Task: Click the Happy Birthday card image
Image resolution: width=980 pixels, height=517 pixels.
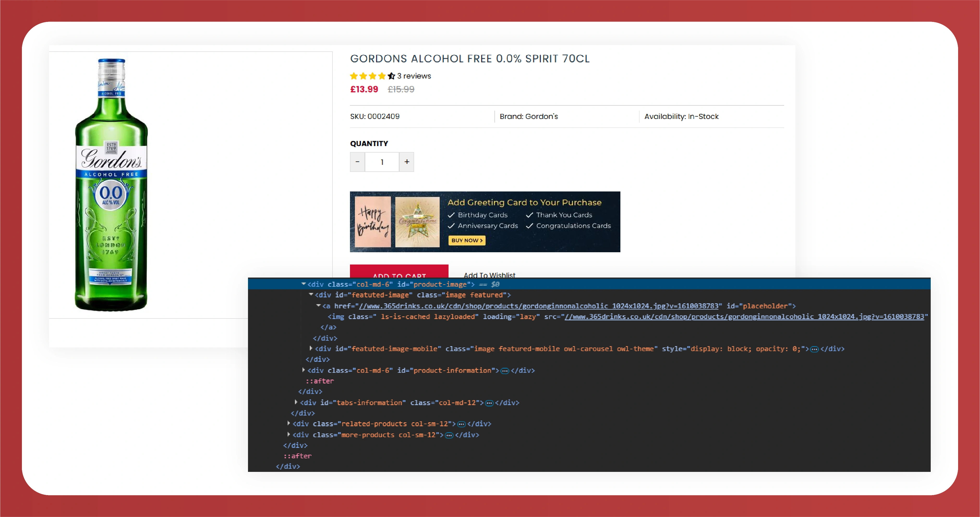Action: 373,222
